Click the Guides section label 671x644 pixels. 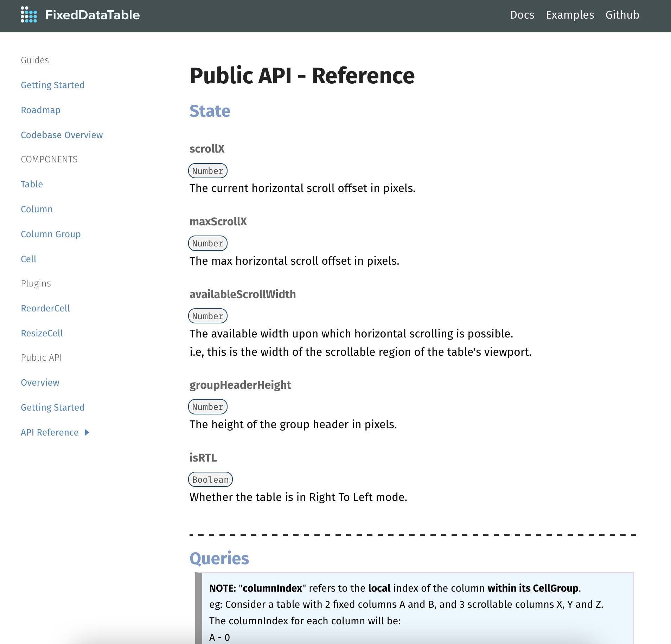click(35, 60)
